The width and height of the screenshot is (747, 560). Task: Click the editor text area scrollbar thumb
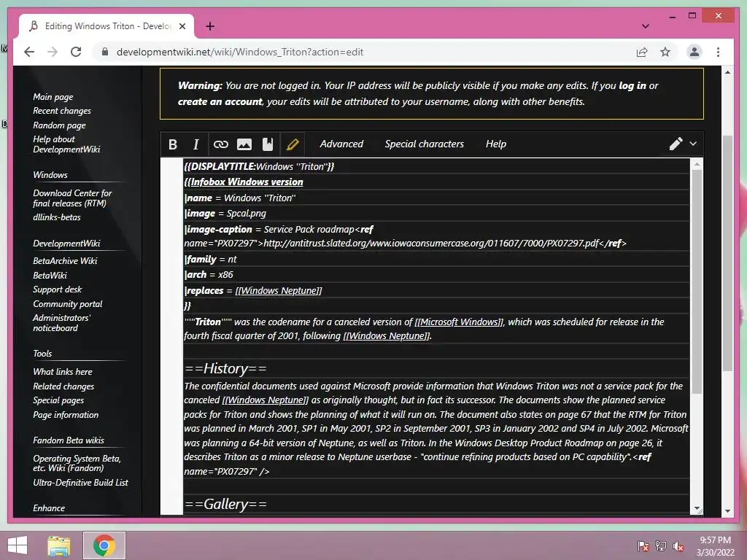tap(697, 281)
